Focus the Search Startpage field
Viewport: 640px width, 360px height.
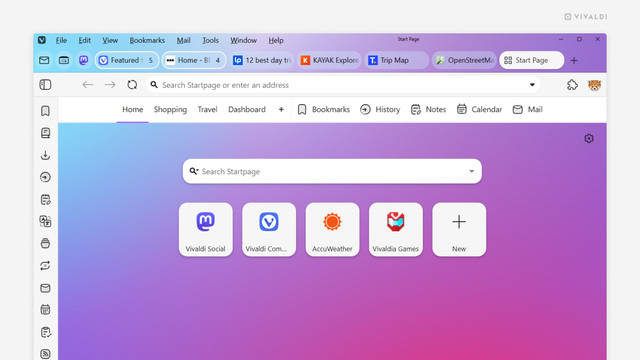click(x=332, y=171)
